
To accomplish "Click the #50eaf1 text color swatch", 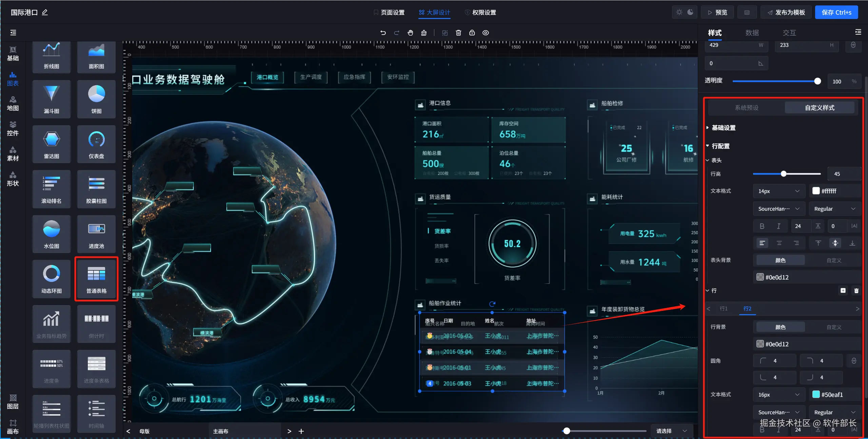I will click(816, 394).
